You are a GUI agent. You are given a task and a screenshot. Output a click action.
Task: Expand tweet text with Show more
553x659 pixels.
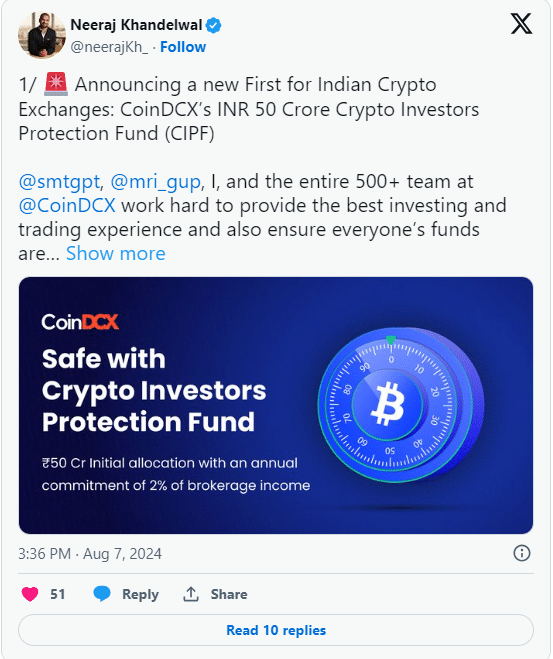pos(116,253)
